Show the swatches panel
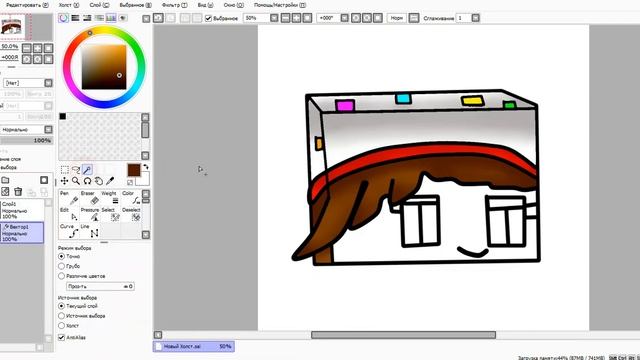 (x=111, y=18)
